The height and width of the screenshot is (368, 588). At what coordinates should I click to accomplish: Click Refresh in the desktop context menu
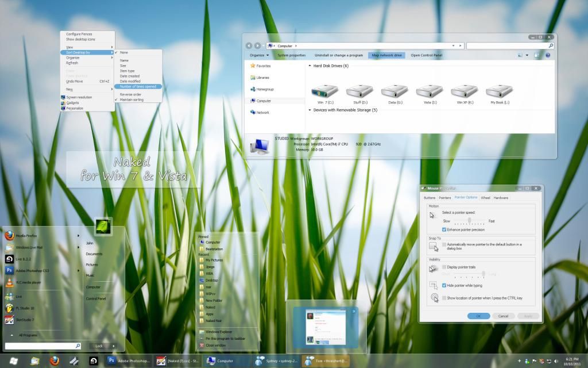(72, 63)
